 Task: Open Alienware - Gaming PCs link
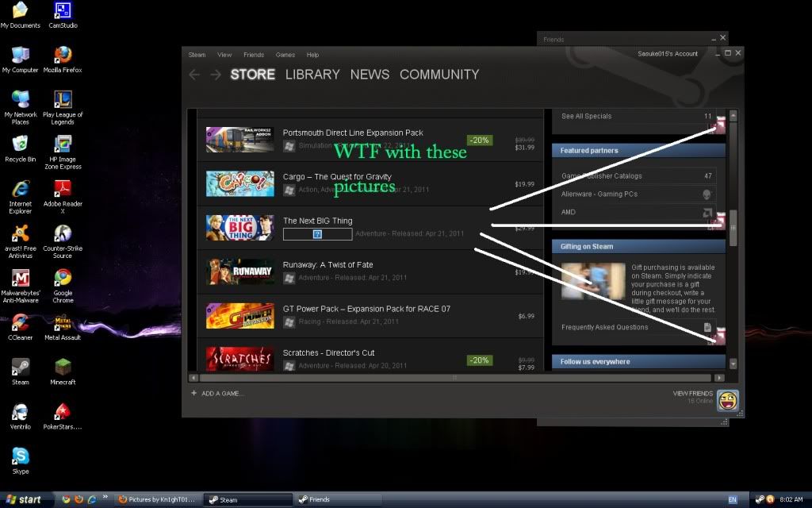[599, 194]
